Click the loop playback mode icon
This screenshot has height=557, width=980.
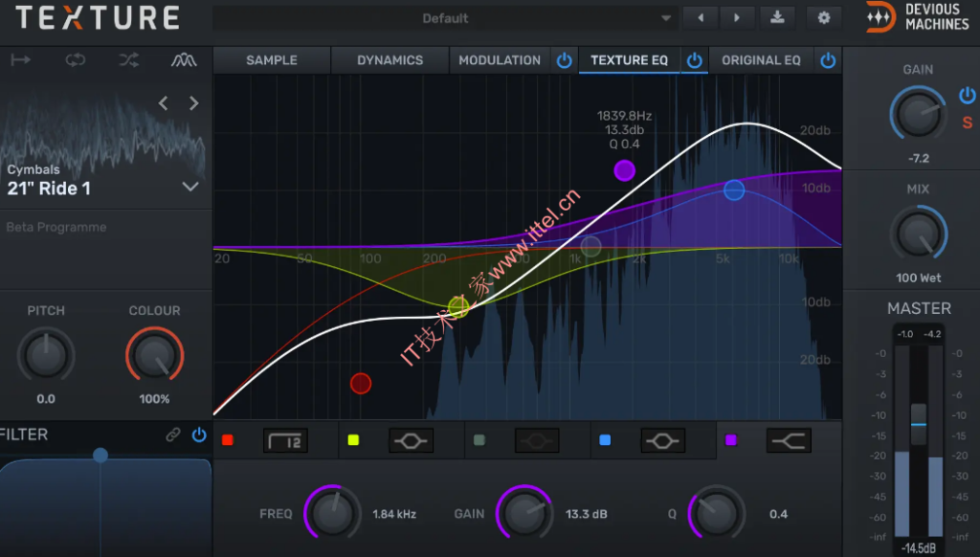(x=76, y=60)
